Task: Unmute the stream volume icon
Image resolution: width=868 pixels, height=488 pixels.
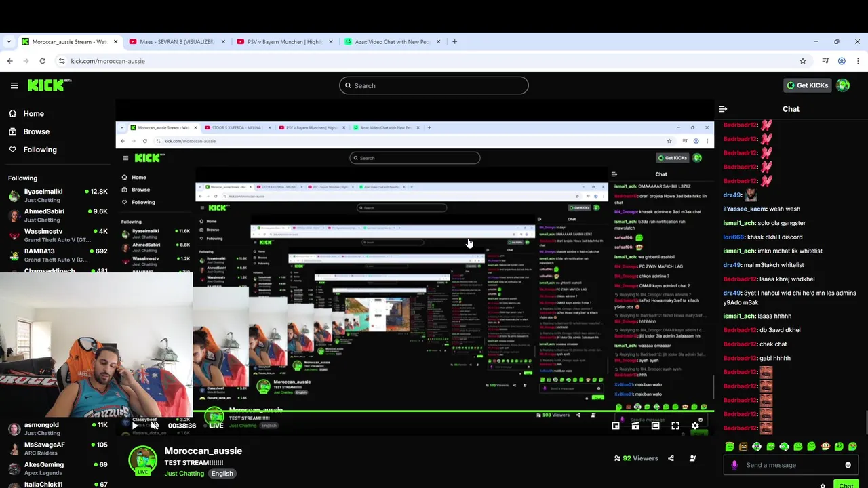Action: [155, 426]
